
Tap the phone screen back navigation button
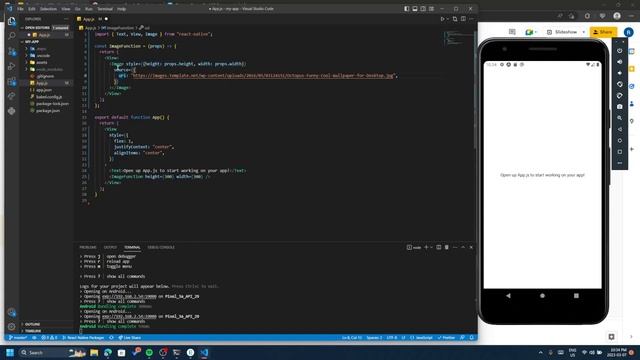(x=508, y=296)
